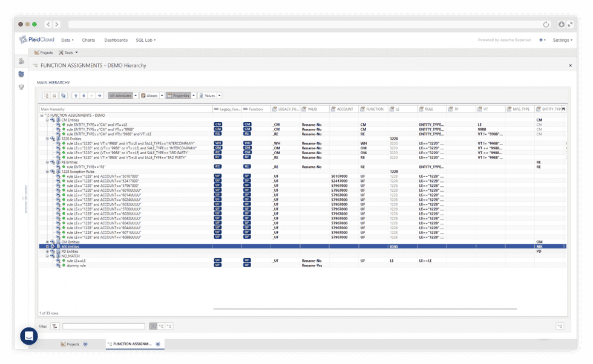This screenshot has width=593, height=364.
Task: Click the ACCOUNT column header
Action: pos(344,109)
